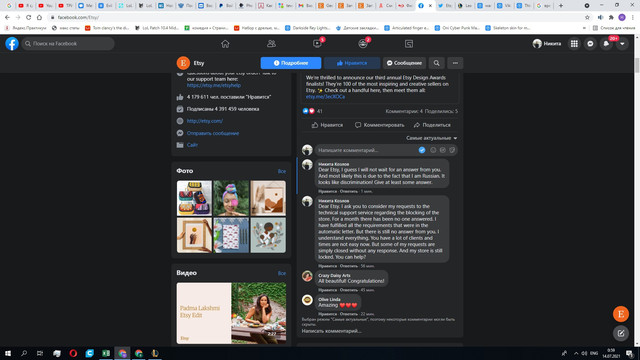This screenshot has width=640, height=360.
Task: Open the Никита profile link
Action: click(547, 44)
